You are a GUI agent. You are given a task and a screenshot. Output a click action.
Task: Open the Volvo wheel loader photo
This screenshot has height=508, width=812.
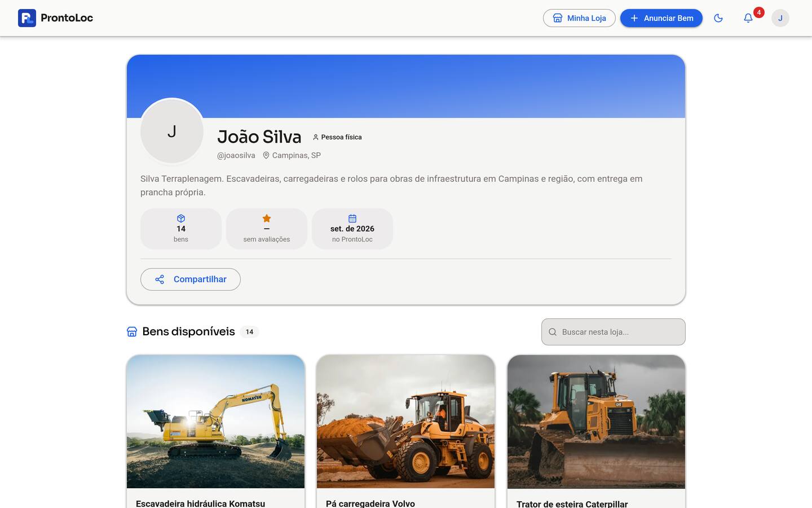coord(405,422)
